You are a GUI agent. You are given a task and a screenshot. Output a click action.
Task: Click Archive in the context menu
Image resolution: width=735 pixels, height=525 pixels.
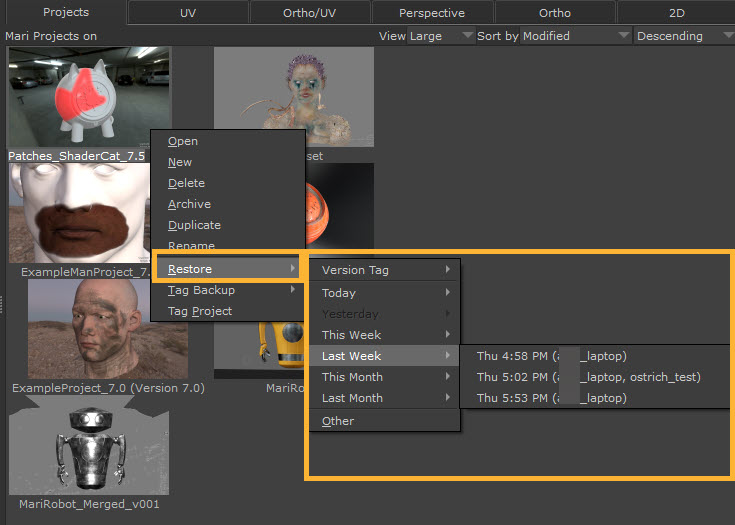(189, 204)
